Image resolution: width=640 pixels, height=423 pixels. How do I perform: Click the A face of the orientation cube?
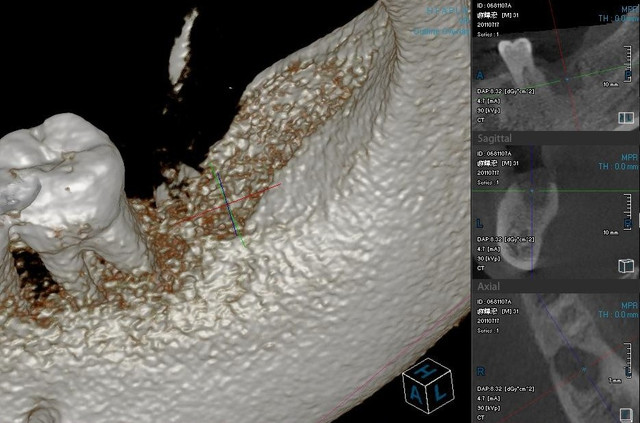pos(416,394)
